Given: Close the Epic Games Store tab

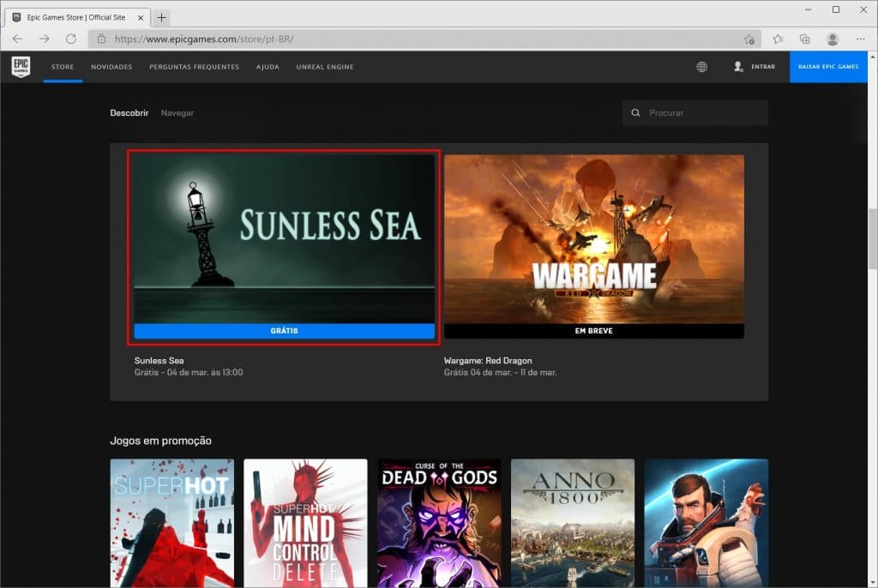Looking at the screenshot, I should point(141,17).
